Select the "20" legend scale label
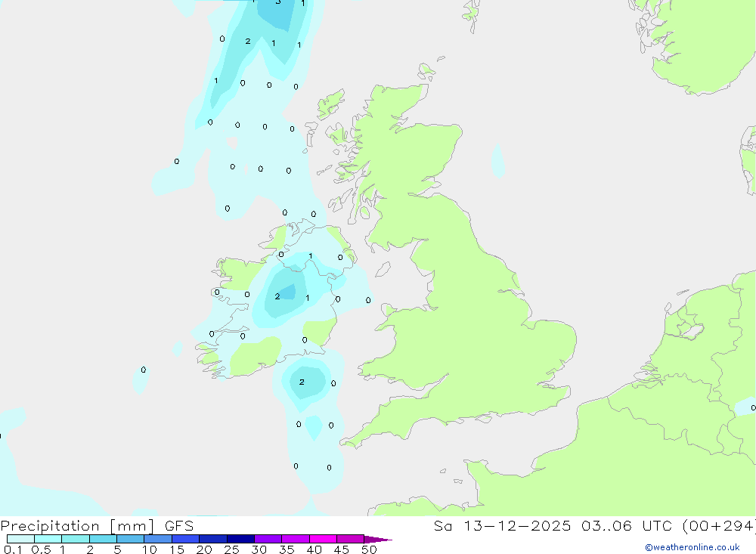 pyautogui.click(x=204, y=549)
